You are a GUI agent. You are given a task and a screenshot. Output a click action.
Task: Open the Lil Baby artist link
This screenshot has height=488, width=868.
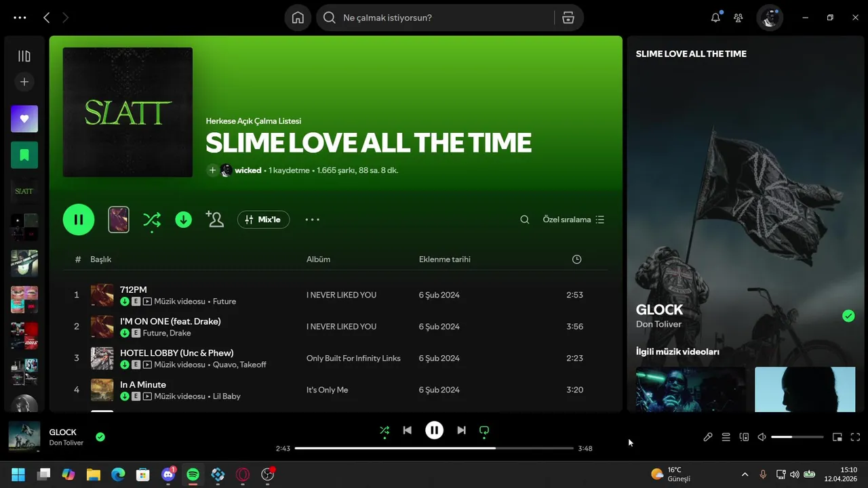pyautogui.click(x=226, y=396)
